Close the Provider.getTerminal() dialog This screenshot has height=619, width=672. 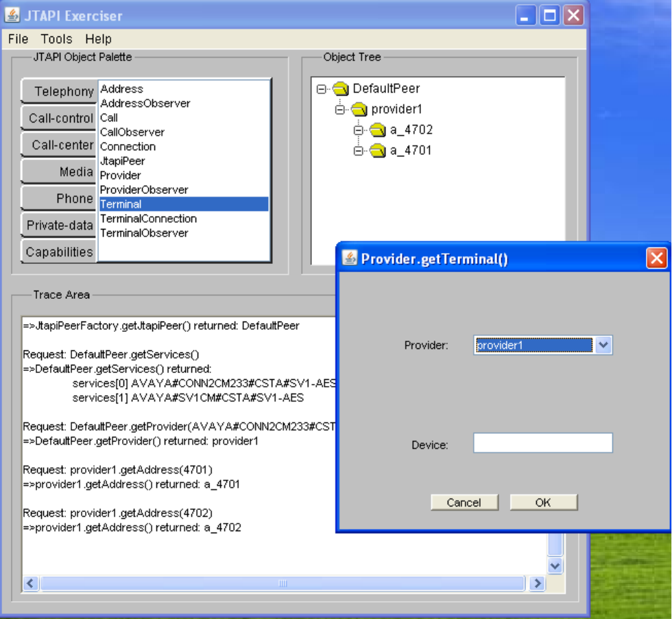[657, 258]
